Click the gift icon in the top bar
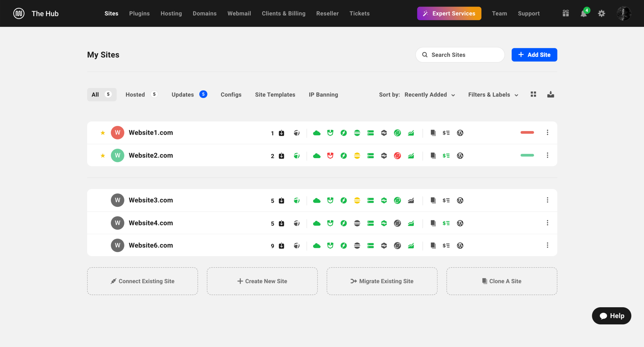Viewport: 644px width, 347px height. pos(566,14)
